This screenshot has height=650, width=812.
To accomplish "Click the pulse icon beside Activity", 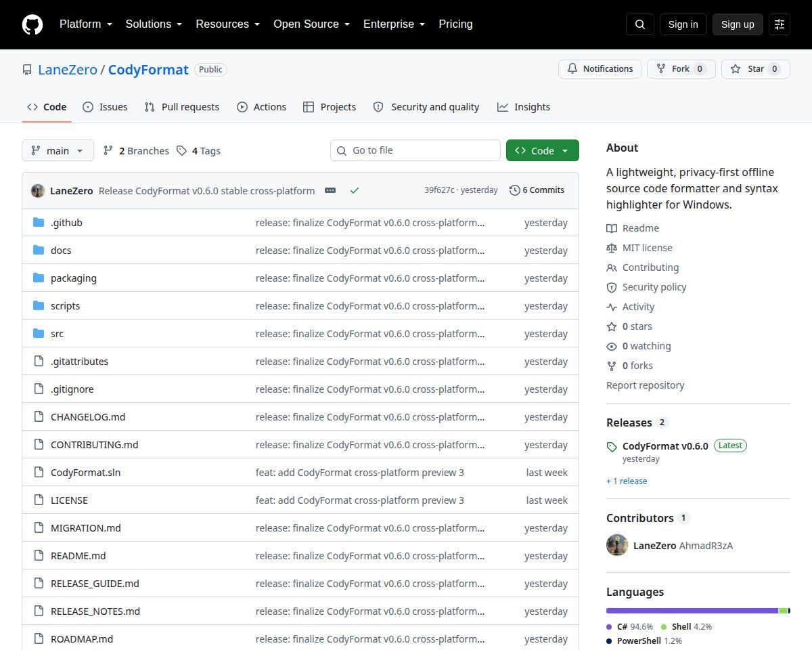I will 612,307.
